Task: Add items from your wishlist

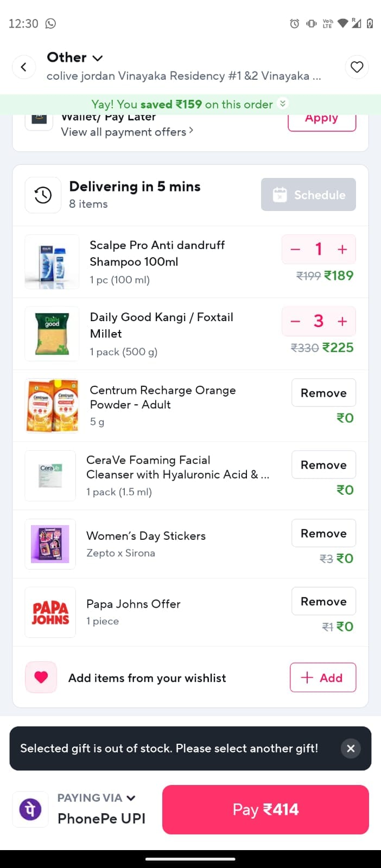Action: click(x=323, y=678)
